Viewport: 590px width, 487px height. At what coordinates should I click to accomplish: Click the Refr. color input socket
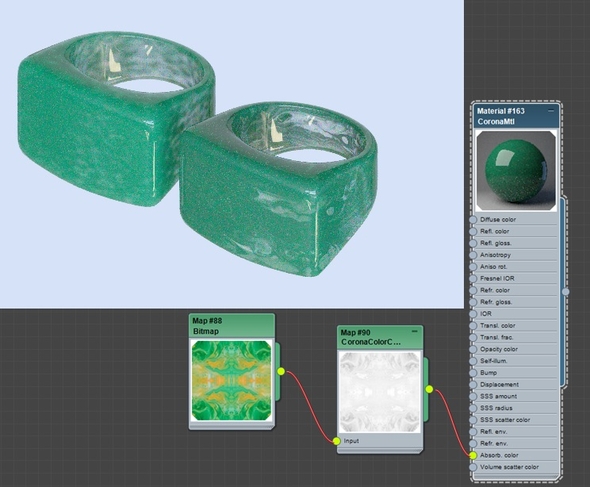(473, 291)
